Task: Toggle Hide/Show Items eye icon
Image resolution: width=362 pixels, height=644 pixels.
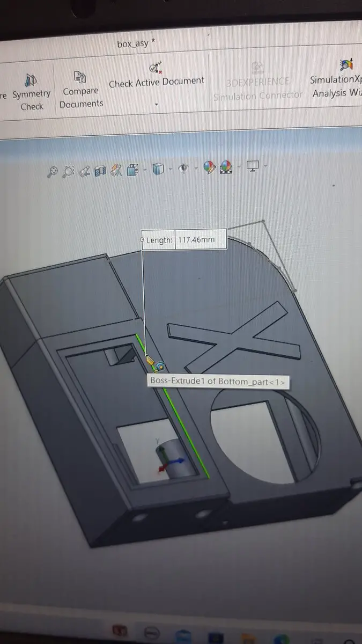Action: tap(183, 169)
